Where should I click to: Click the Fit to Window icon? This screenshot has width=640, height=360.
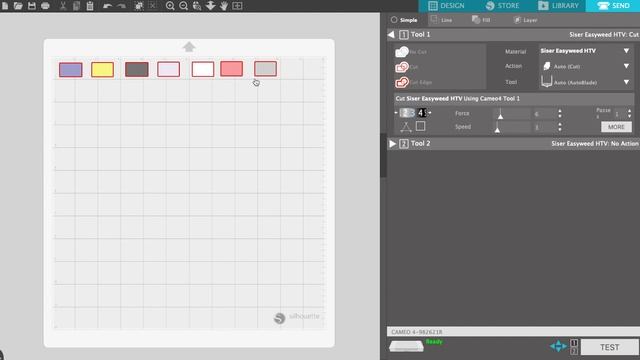(x=237, y=6)
